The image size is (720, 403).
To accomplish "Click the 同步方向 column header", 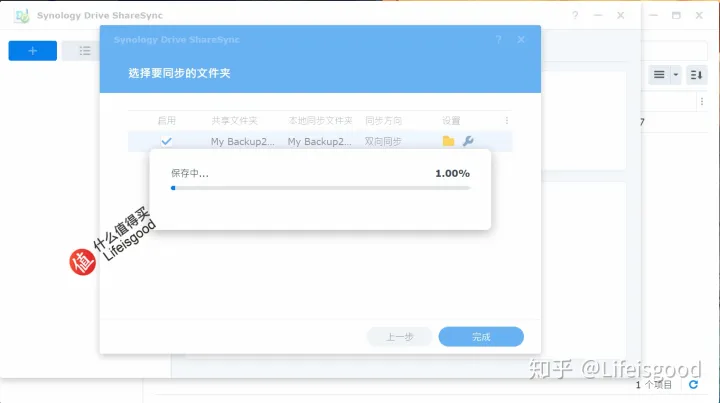I will point(383,121).
